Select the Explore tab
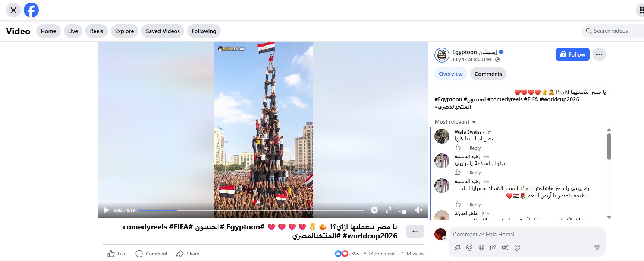This screenshot has height=261, width=644. (125, 31)
